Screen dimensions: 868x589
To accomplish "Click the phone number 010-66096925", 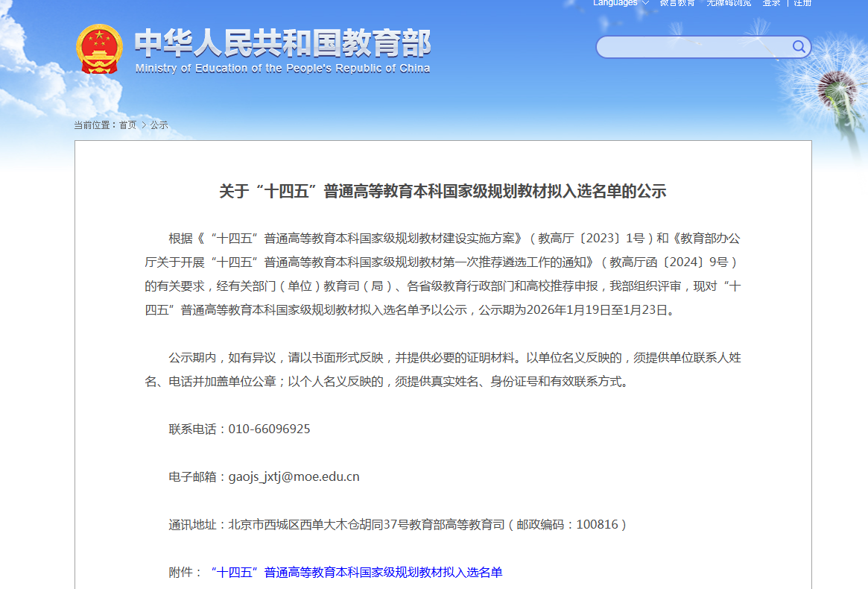I will pyautogui.click(x=269, y=429).
